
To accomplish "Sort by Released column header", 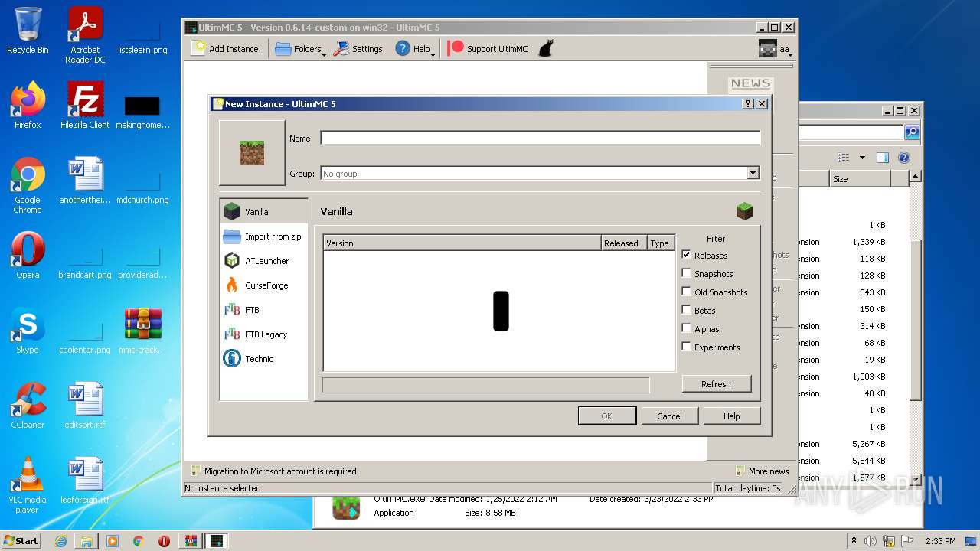I will [x=624, y=243].
